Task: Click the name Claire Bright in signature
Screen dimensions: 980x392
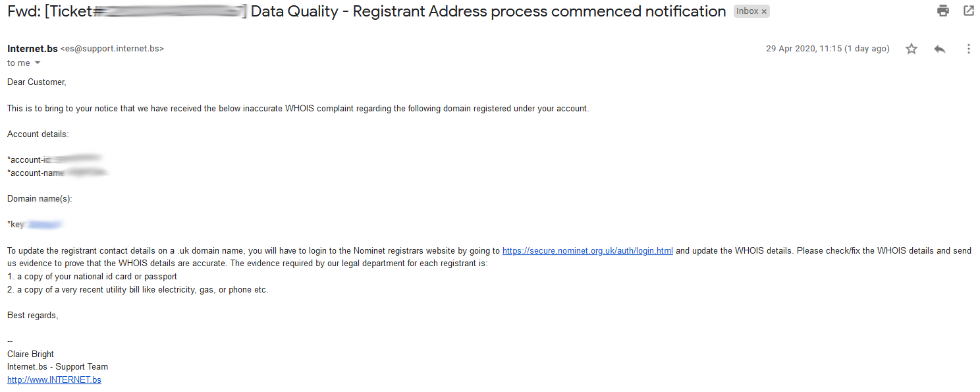Action: [31, 354]
